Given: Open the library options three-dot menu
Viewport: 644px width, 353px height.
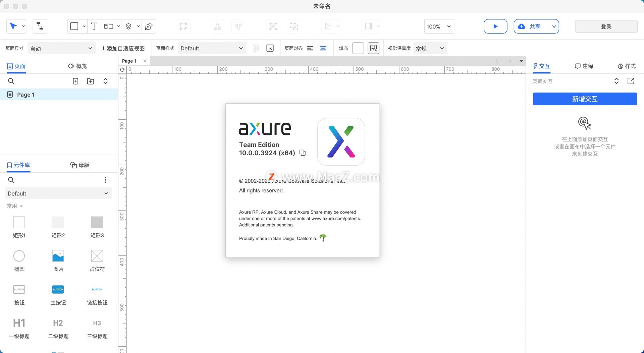Looking at the screenshot, I should pos(105,180).
